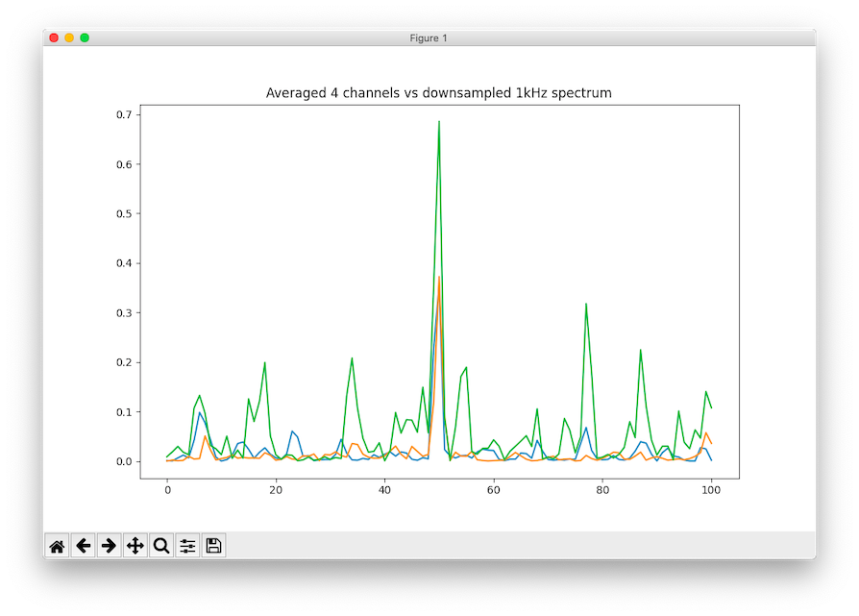Click the y-axis tick label 0.1
Image resolution: width=859 pixels, height=616 pixels.
pos(124,412)
